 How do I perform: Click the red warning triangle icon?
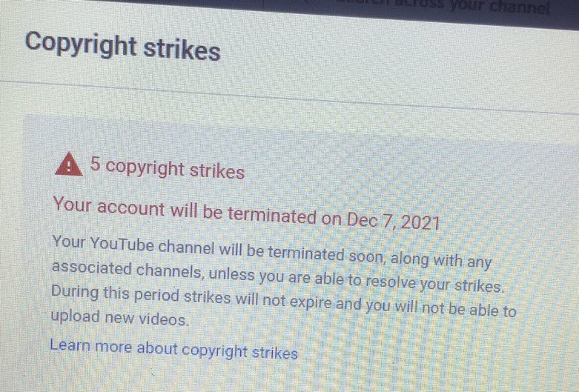pos(69,165)
